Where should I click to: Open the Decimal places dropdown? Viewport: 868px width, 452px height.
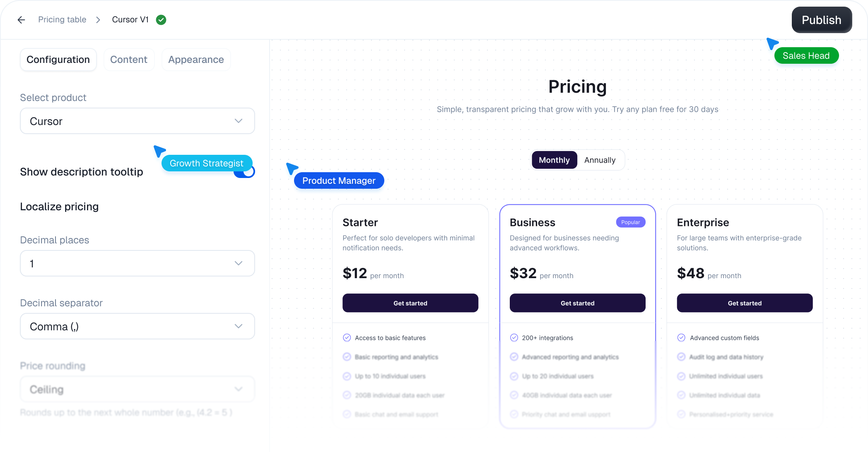pyautogui.click(x=137, y=263)
